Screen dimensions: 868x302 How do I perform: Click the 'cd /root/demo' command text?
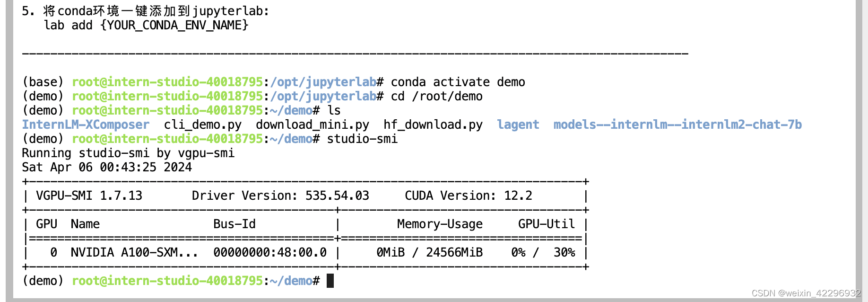point(437,96)
